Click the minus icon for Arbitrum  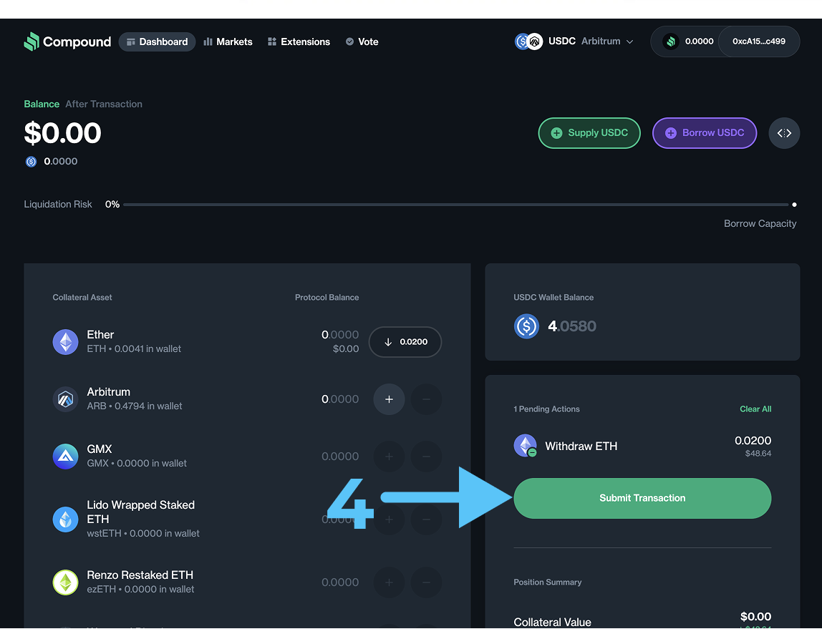(x=426, y=399)
